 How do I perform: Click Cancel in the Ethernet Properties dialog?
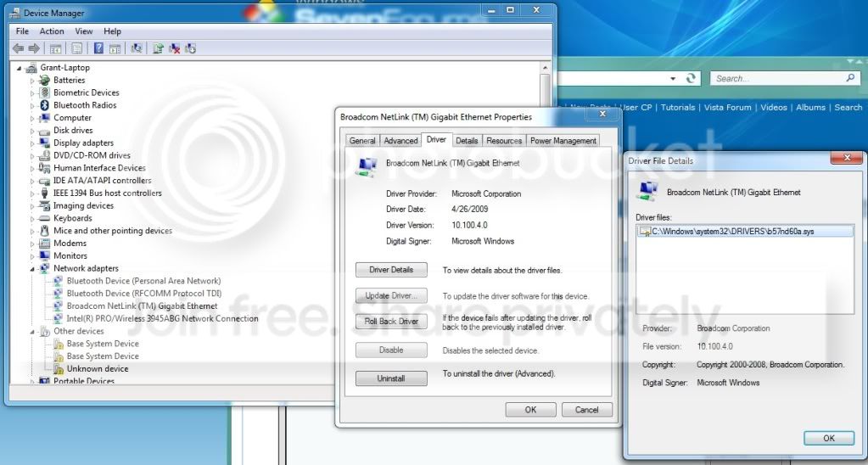pyautogui.click(x=587, y=410)
